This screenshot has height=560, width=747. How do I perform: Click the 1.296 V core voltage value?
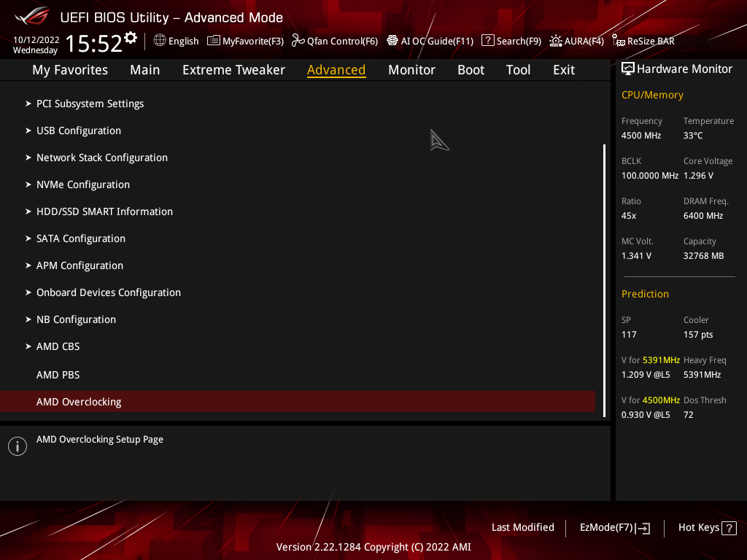pyautogui.click(x=698, y=175)
